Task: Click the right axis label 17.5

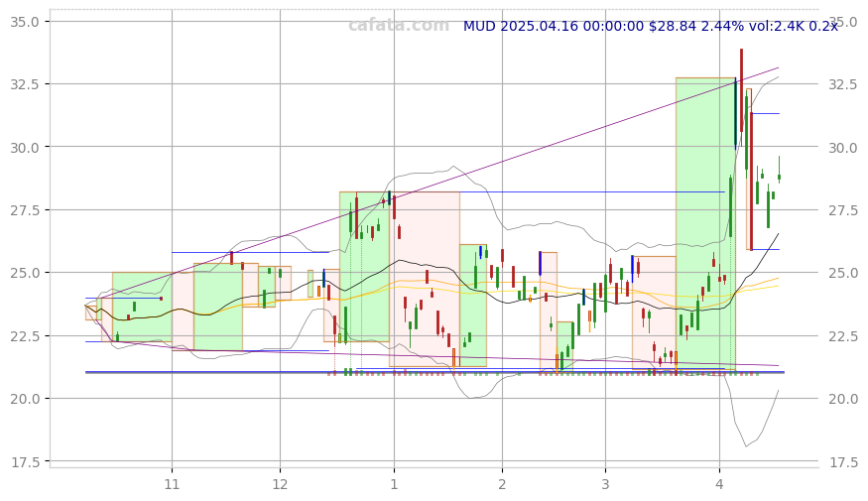Action: [843, 461]
